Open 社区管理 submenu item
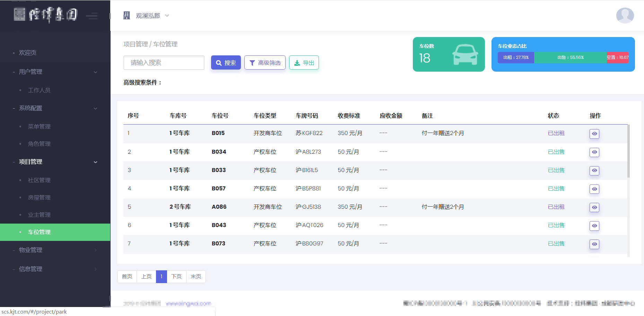 pyautogui.click(x=39, y=180)
